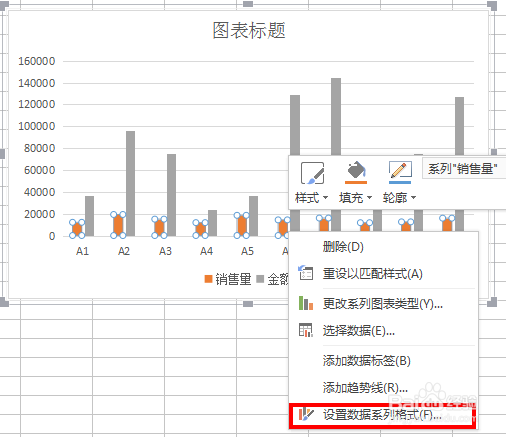Click the 140000 value axis label
This screenshot has height=437, width=506.
tap(37, 83)
